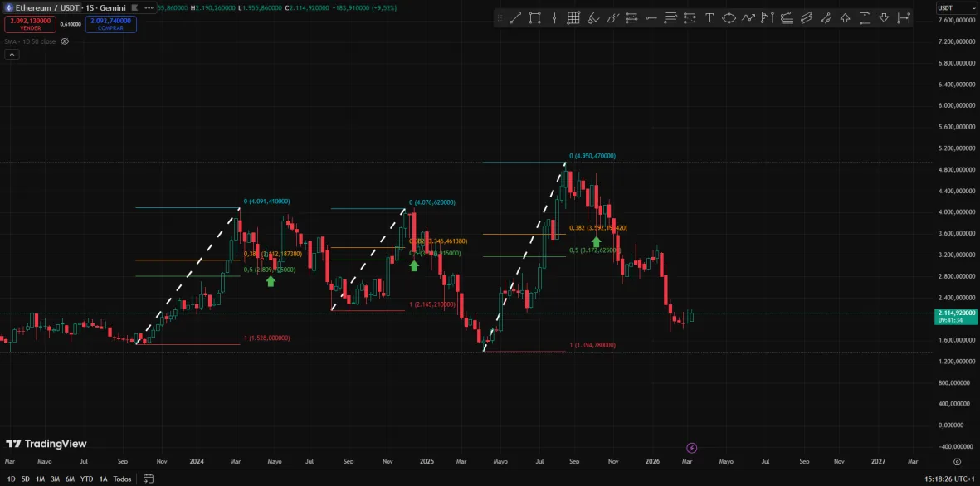Click the 4.000,000000 price axis label

click(x=956, y=211)
